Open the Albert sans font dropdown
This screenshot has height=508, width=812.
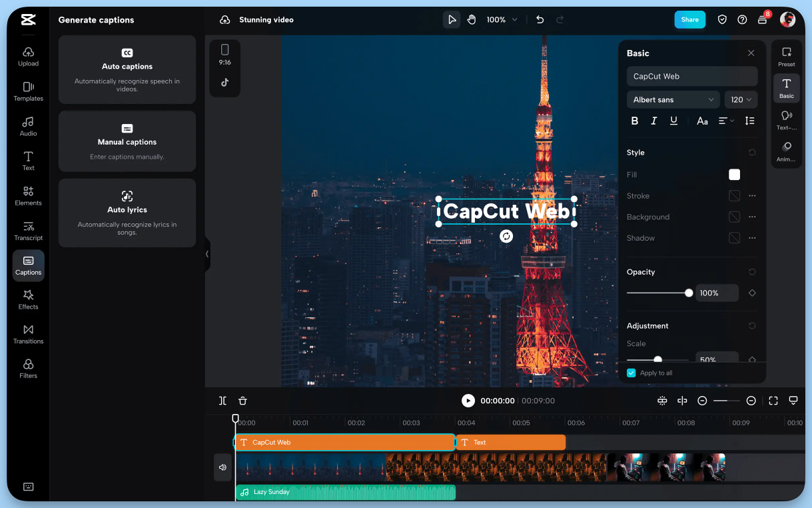pyautogui.click(x=673, y=99)
